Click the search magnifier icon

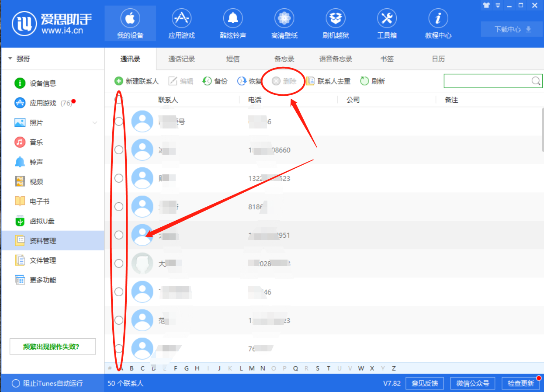pos(536,81)
